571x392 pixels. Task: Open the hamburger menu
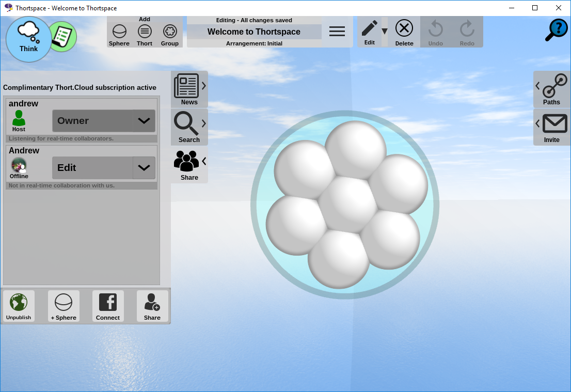[337, 32]
